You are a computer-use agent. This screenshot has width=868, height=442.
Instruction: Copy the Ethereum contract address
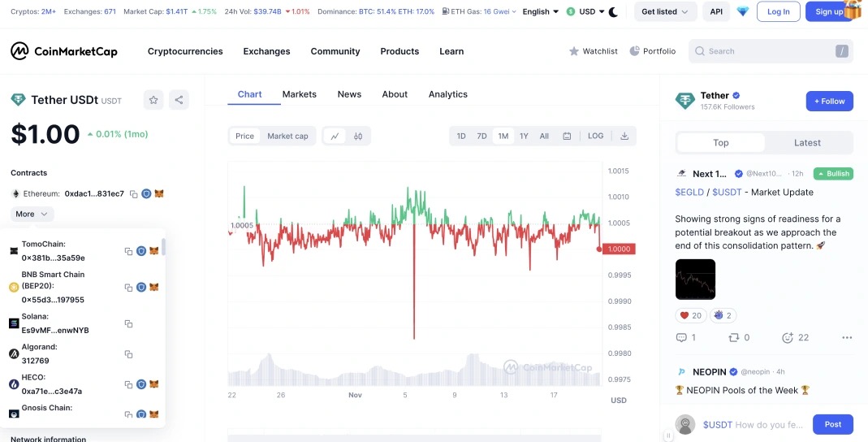pyautogui.click(x=133, y=194)
